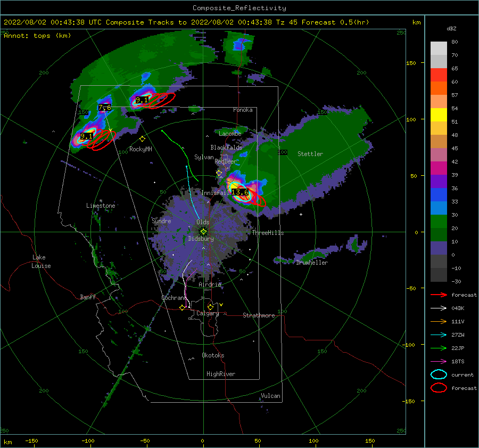Click the cyan current ellipse legend icon
The height and width of the screenshot is (448, 479).
tap(439, 374)
